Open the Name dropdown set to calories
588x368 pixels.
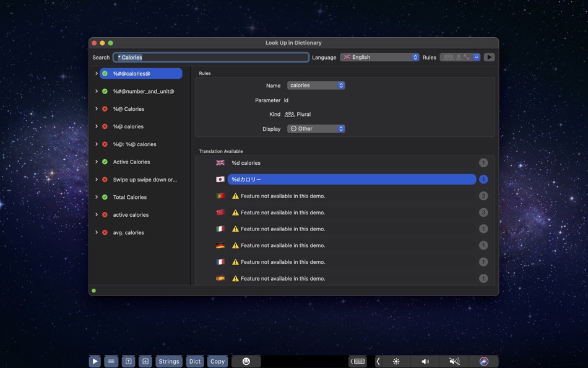(316, 85)
